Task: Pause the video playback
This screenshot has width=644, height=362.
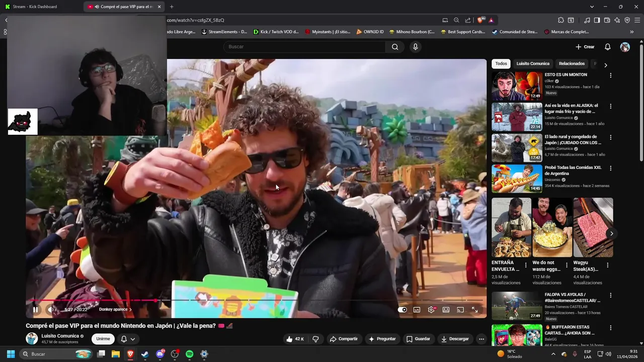Action: pos(35,310)
